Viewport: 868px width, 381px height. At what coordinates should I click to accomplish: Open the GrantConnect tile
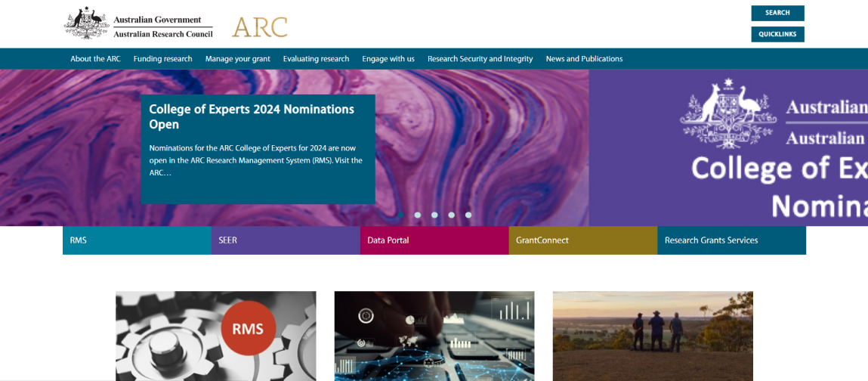583,240
